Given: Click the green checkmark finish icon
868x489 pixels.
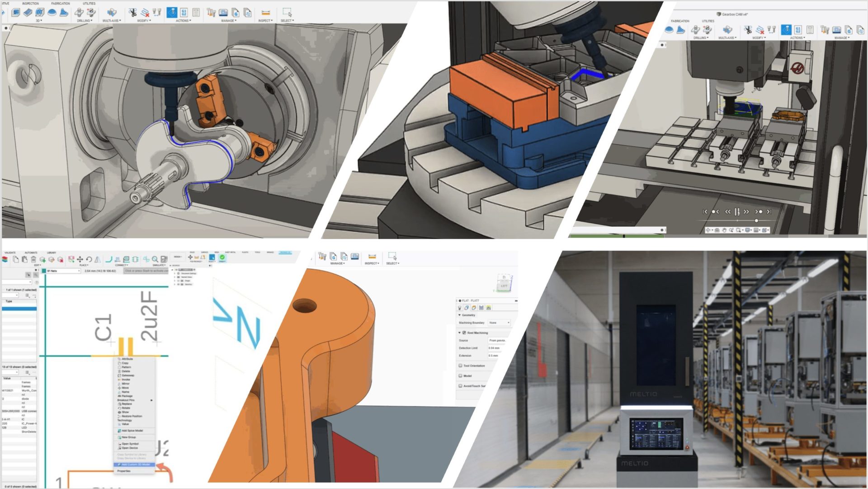Looking at the screenshot, I should 222,257.
